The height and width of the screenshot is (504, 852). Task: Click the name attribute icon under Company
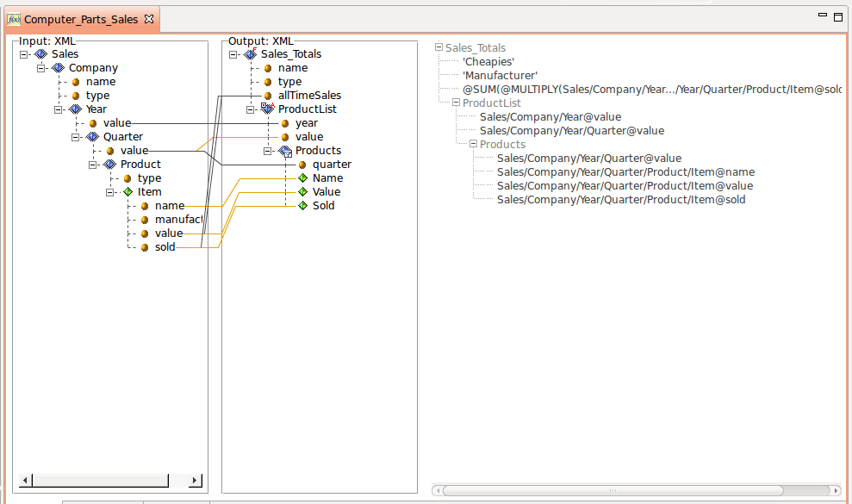point(74,81)
